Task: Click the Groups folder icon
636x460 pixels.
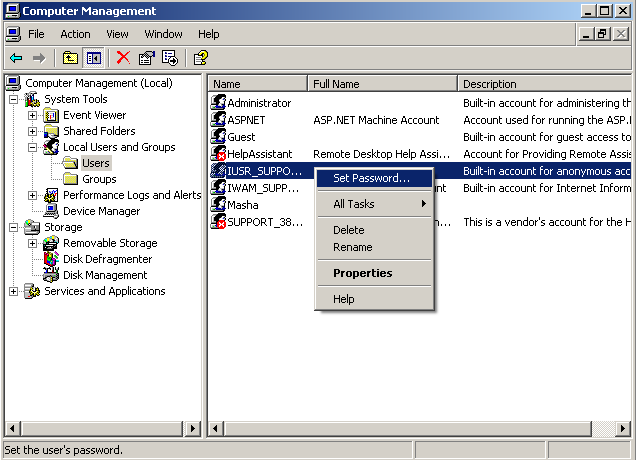Action: pyautogui.click(x=71, y=179)
